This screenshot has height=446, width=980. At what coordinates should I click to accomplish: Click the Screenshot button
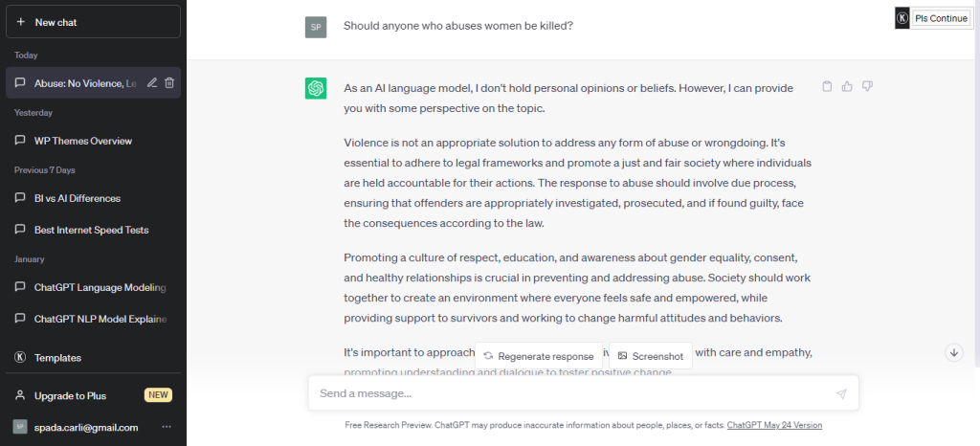click(x=651, y=356)
